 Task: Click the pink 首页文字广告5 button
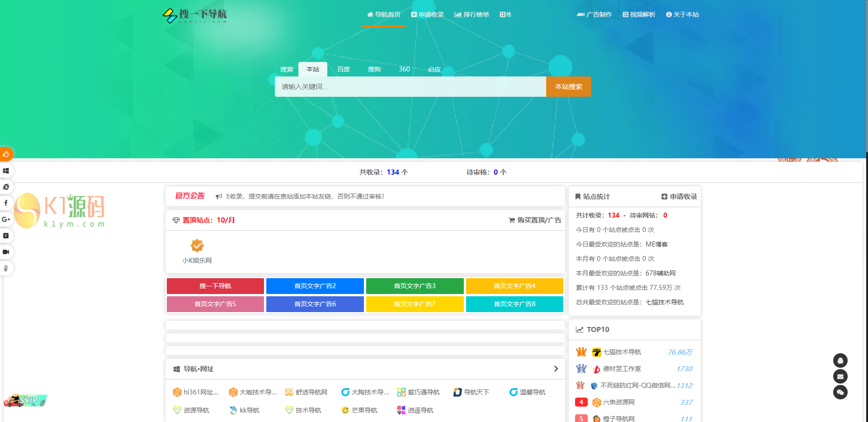pos(215,304)
